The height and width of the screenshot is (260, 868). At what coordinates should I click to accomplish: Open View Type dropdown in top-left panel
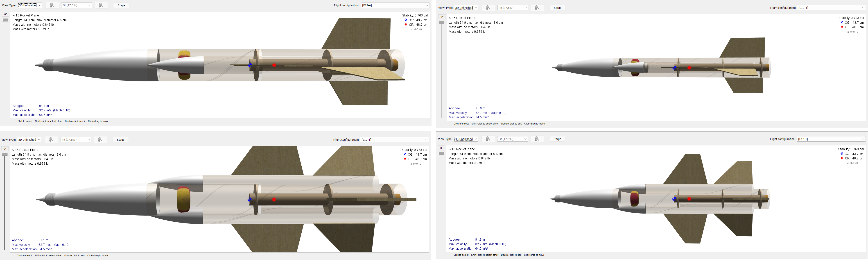[x=30, y=5]
